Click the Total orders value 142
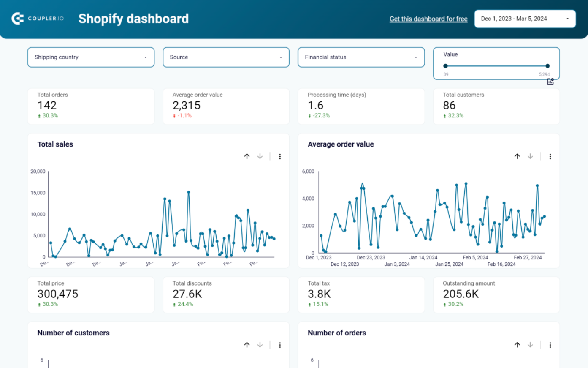Image resolution: width=588 pixels, height=368 pixels. [x=47, y=105]
